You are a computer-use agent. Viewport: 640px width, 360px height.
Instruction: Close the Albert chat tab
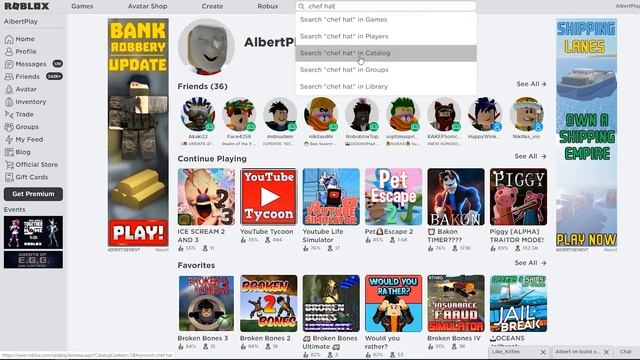(606, 352)
